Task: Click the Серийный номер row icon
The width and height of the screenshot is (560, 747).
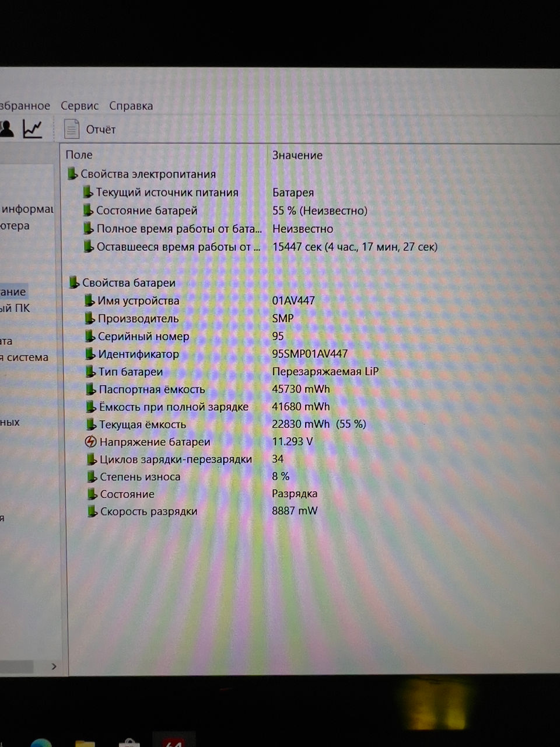Action: 89,336
